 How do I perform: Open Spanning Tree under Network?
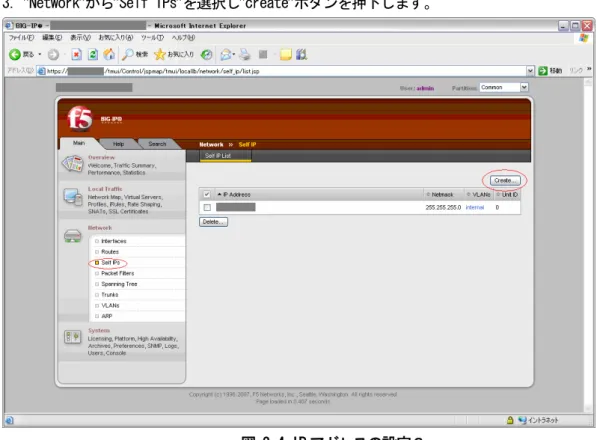119,284
